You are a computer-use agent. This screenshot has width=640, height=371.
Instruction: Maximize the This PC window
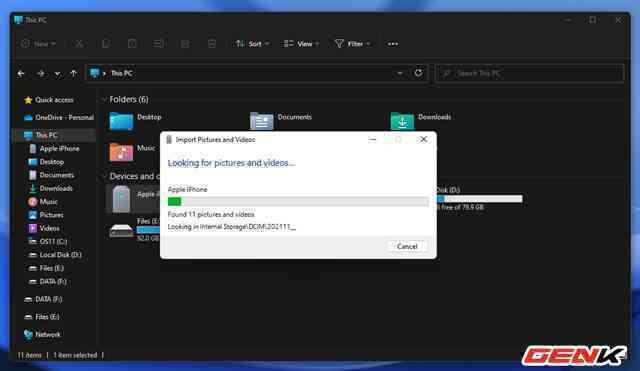tap(593, 20)
